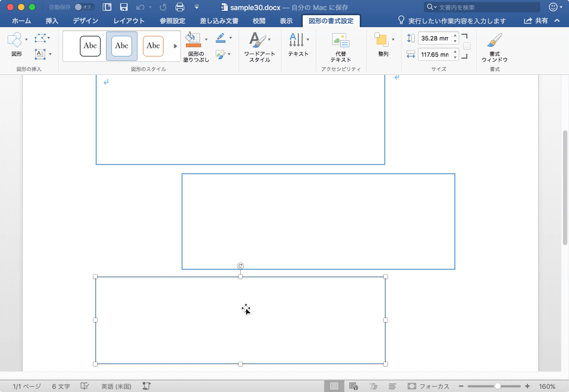Enable Focus (フォーカス) mode
This screenshot has height=392, width=569.
tap(428, 386)
